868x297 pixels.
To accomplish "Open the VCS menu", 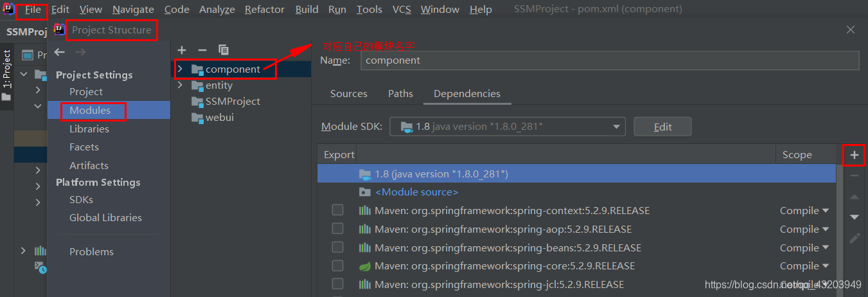I will (402, 10).
